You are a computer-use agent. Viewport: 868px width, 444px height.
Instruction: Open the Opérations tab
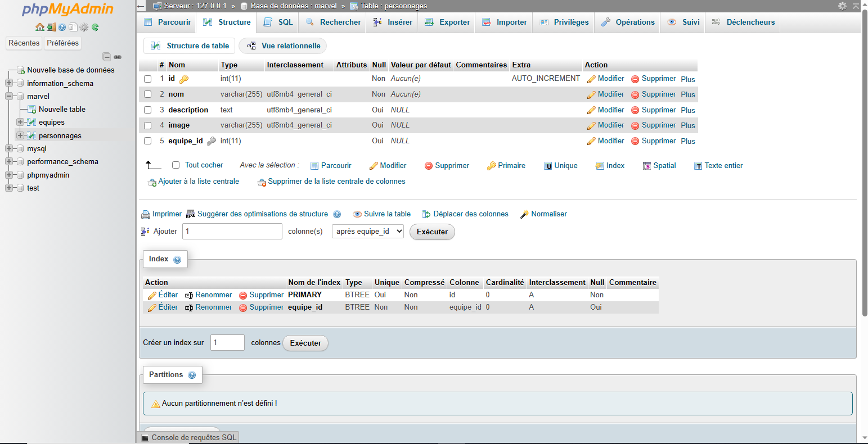click(628, 22)
